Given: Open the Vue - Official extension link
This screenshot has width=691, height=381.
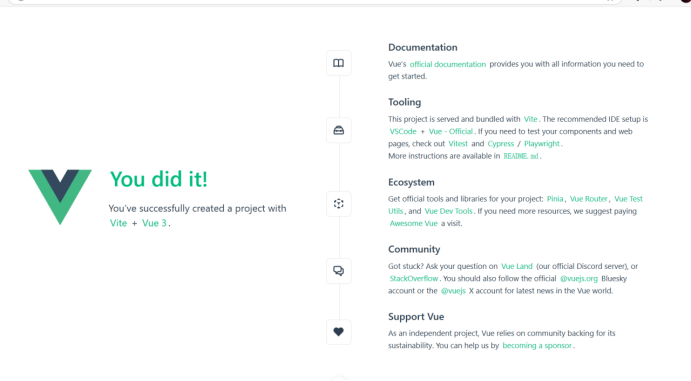Looking at the screenshot, I should (450, 131).
